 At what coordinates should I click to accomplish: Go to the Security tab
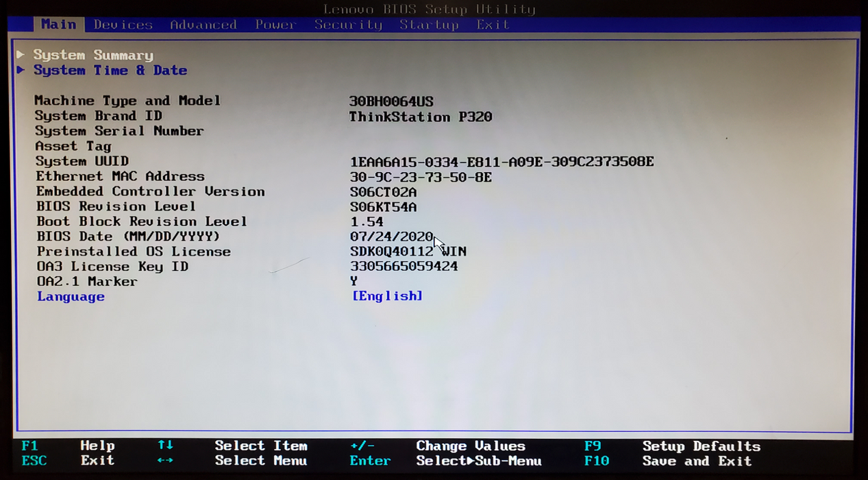click(348, 25)
